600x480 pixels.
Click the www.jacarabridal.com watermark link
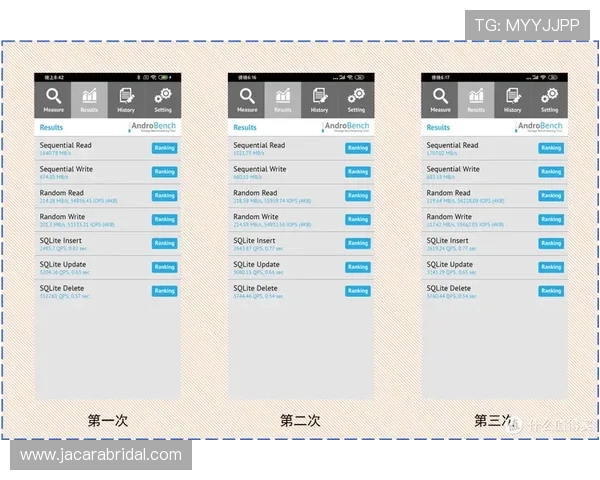coord(101,455)
